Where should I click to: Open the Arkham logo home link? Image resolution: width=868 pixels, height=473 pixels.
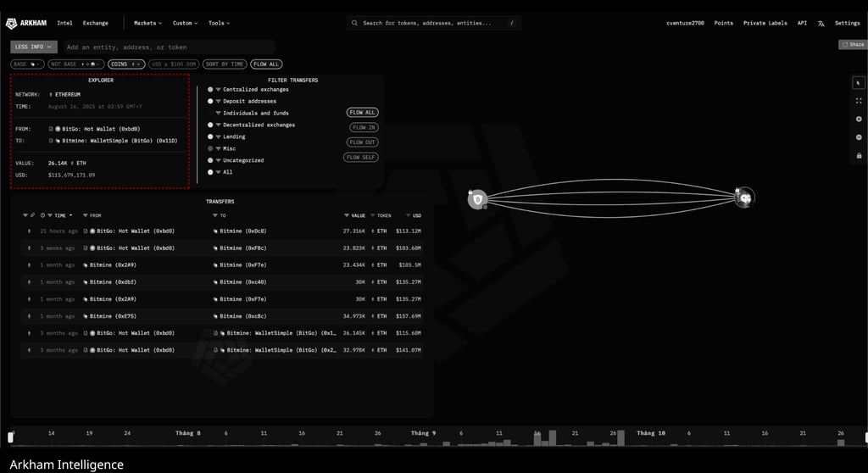pyautogui.click(x=26, y=23)
